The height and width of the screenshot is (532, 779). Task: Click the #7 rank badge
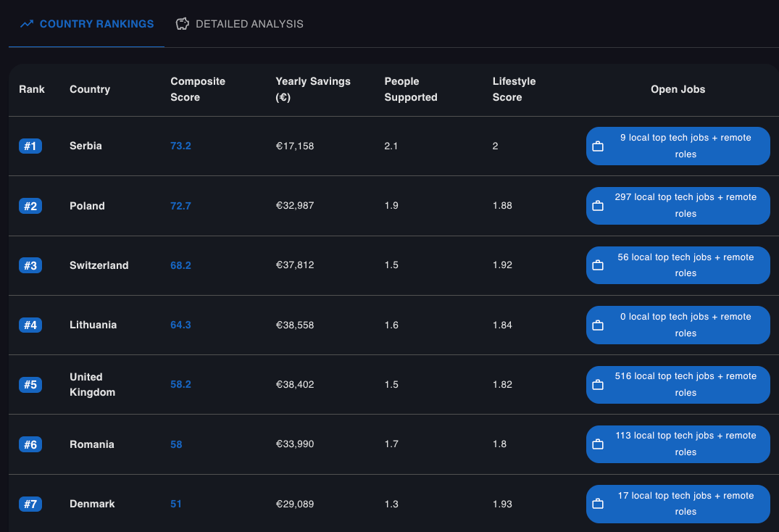point(30,504)
